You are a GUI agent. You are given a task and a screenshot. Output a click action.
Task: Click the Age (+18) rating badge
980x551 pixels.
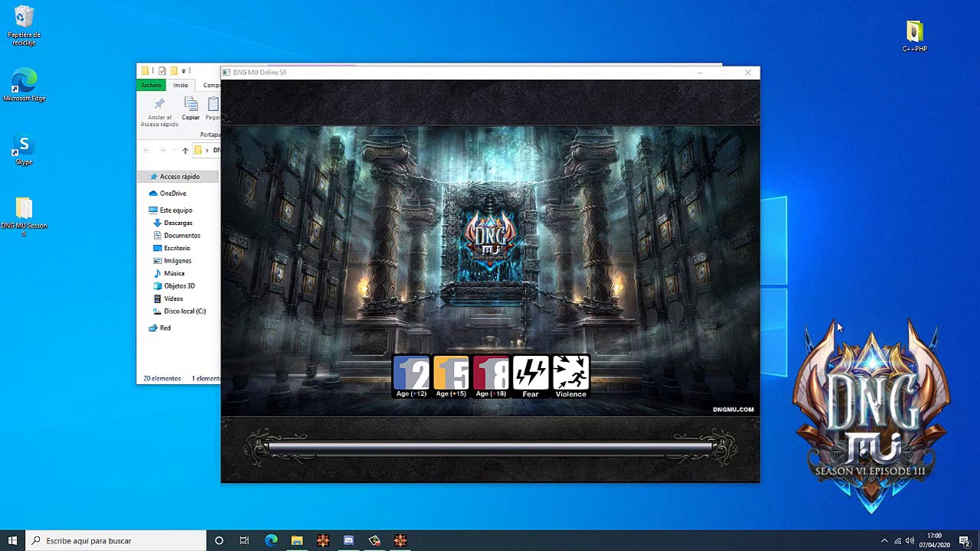[x=491, y=376]
